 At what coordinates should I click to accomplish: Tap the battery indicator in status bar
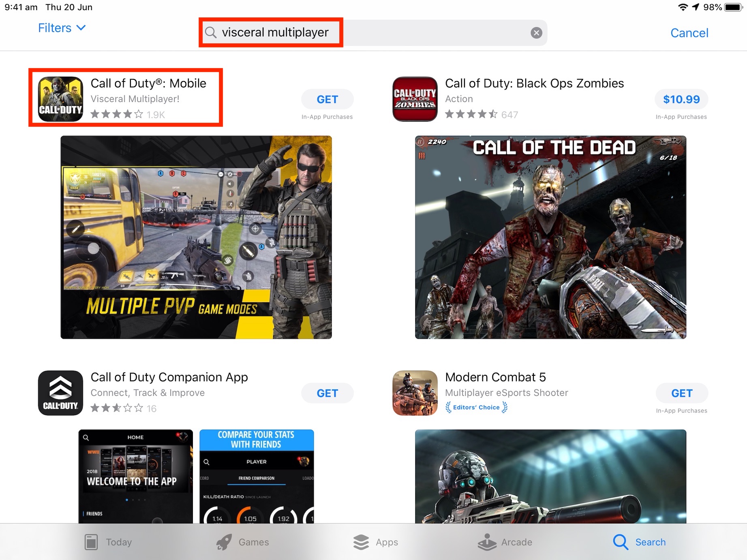click(734, 7)
